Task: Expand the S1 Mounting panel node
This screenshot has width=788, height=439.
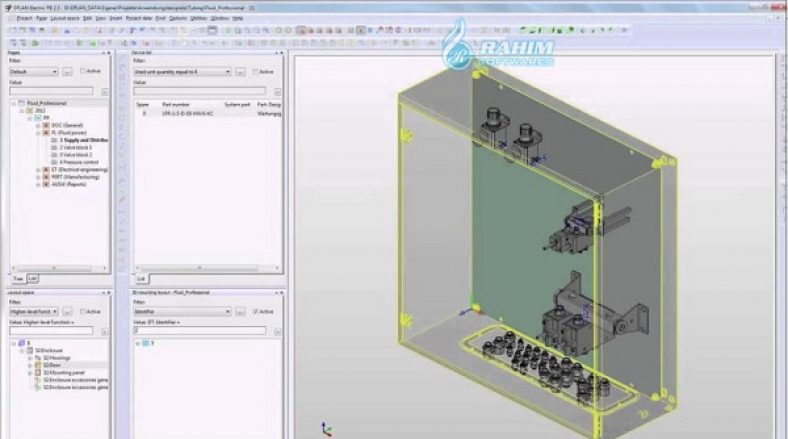Action: click(30, 373)
